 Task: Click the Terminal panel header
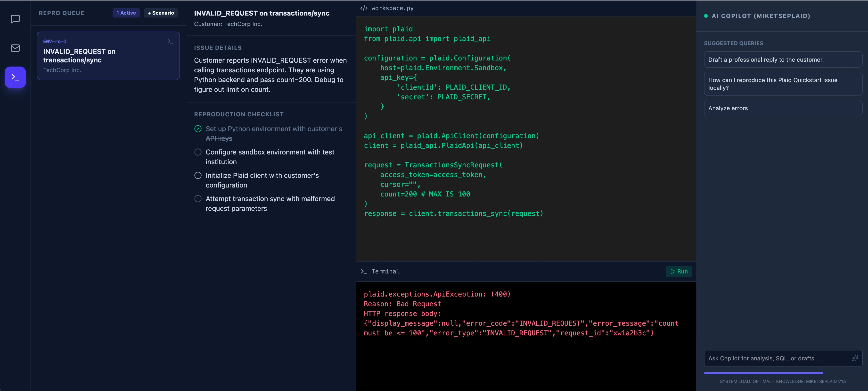coord(385,271)
